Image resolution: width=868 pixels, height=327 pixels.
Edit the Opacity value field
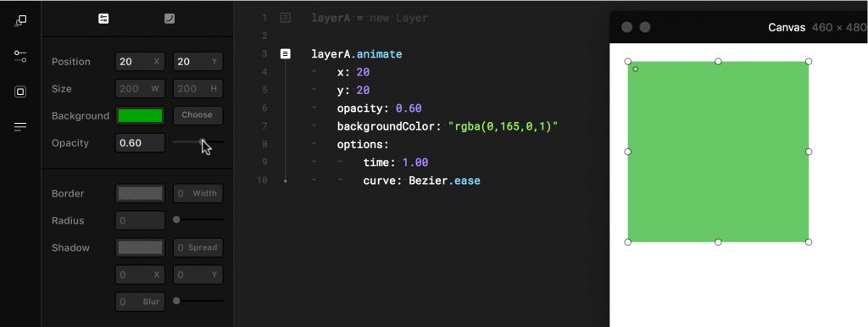pos(140,143)
